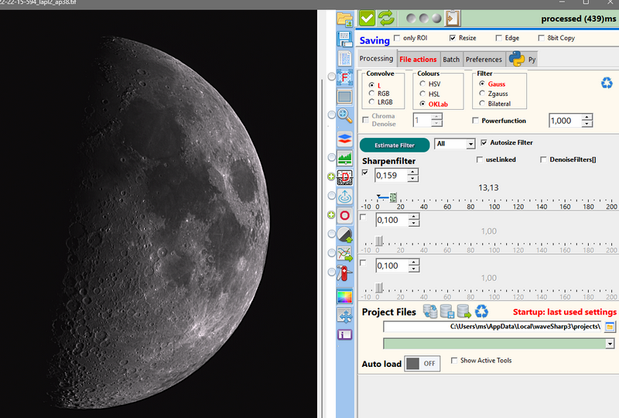
Task: Select the RGB convolve radio button
Action: 373,93
